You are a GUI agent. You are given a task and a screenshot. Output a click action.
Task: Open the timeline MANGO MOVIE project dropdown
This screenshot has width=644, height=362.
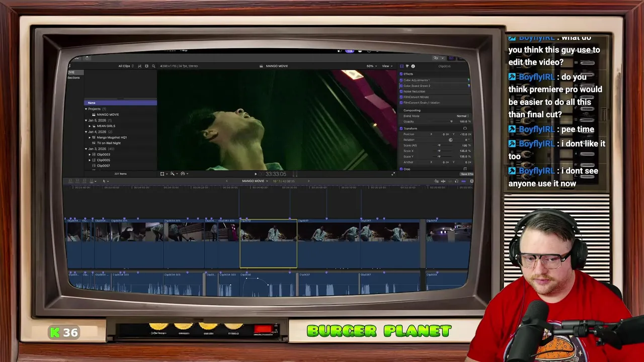pyautogui.click(x=255, y=181)
